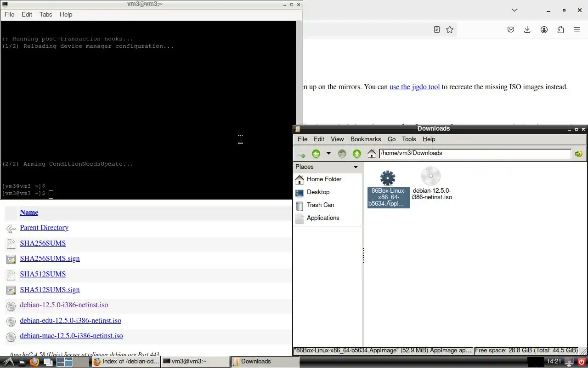Click the greyed forward arrow in file manager

point(342,154)
